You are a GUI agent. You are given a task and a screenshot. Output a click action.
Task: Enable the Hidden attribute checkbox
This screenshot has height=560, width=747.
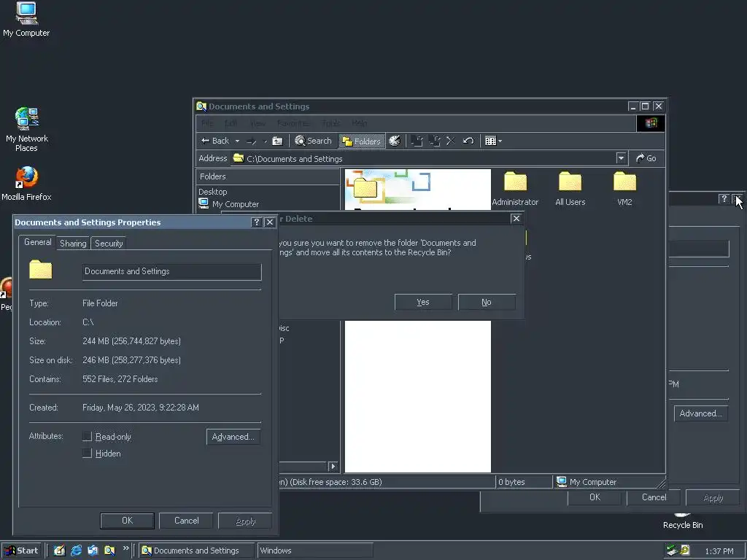pos(88,454)
